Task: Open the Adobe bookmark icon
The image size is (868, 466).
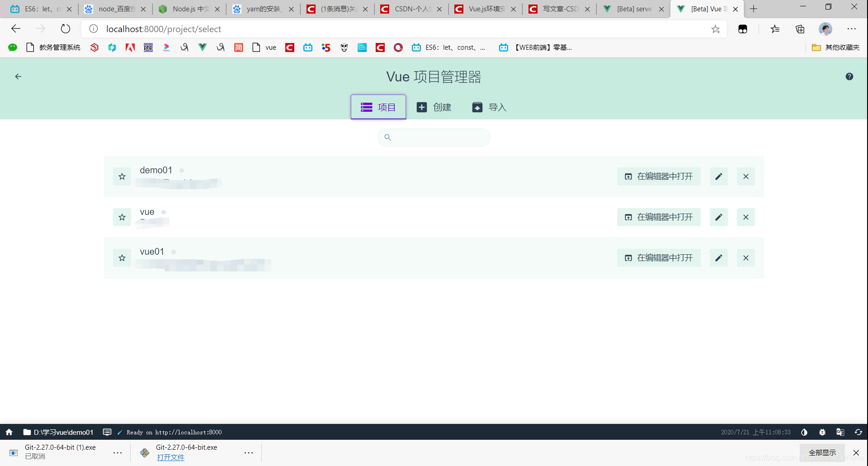Action: pos(130,48)
